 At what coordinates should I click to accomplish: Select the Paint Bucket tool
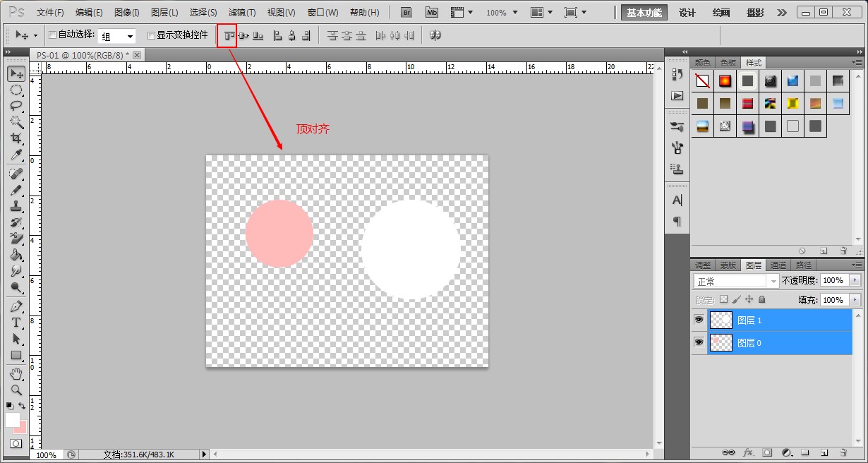coord(16,255)
